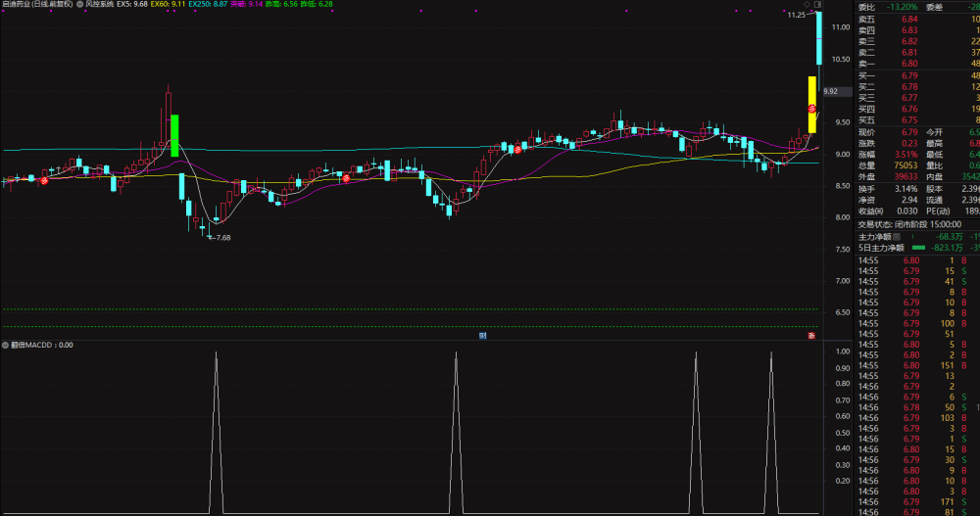Viewport: 980px width, 516px height.
Task: Click the EX250: 8.87 indicator value
Action: point(208,4)
